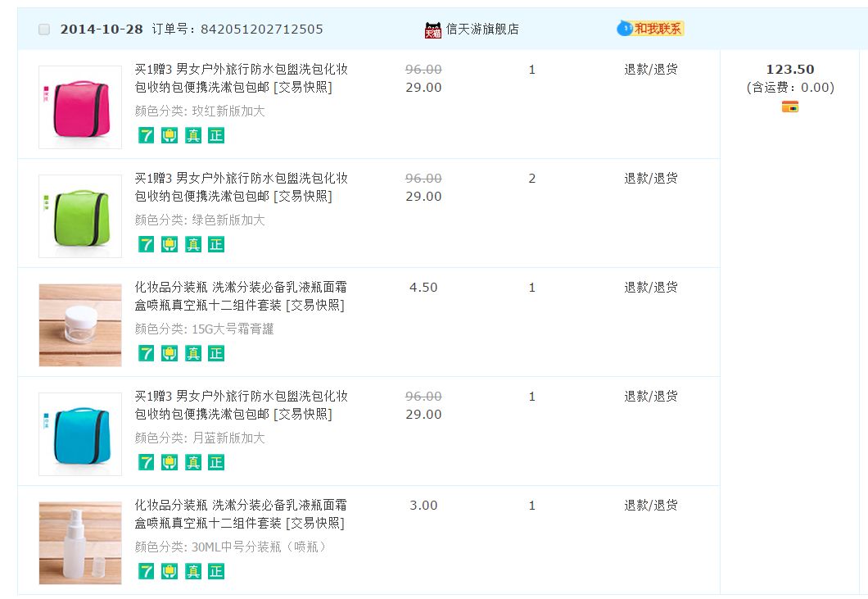Image resolution: width=868 pixels, height=599 pixels.
Task: Click 7-day return icon on 30ML中号分装瓶 row
Action: [x=146, y=571]
